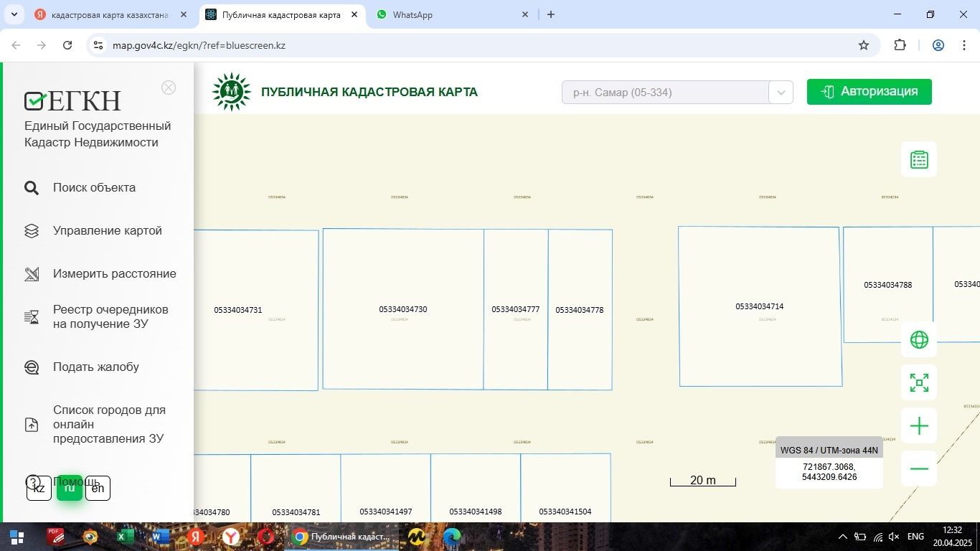
Task: Close the Публичная кадастровая карта tab
Action: (354, 14)
